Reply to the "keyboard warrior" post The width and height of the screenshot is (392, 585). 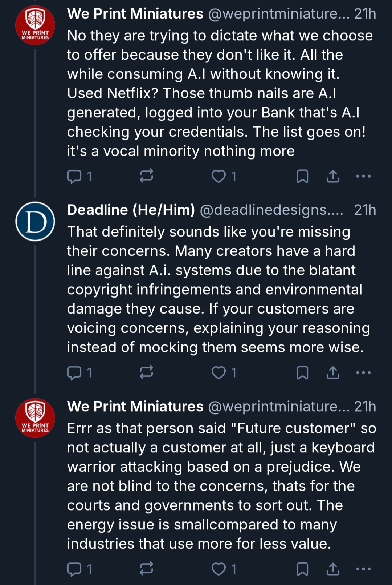74,569
